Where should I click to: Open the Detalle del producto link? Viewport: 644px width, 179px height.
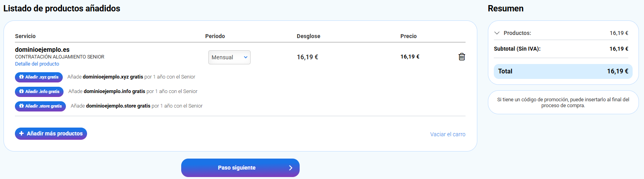[x=37, y=64]
